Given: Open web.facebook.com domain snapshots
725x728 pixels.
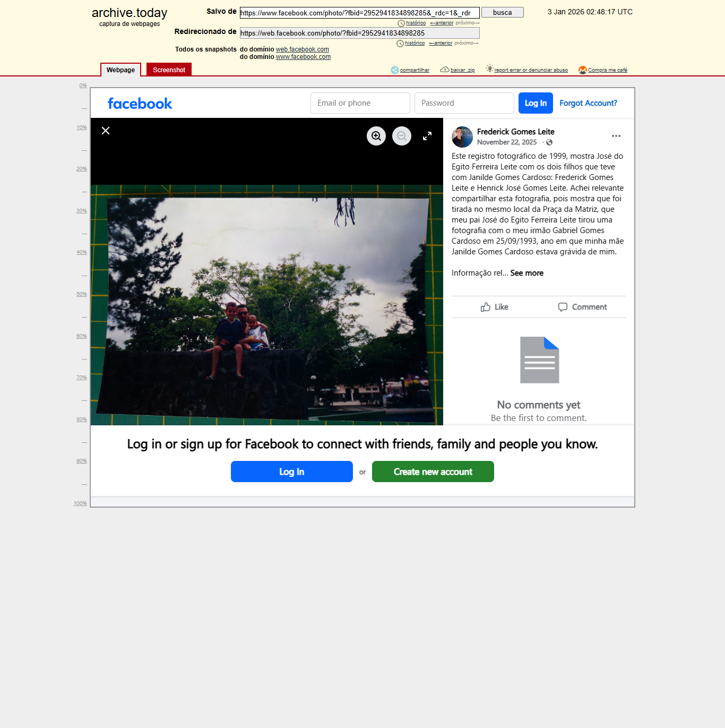Looking at the screenshot, I should 303,49.
